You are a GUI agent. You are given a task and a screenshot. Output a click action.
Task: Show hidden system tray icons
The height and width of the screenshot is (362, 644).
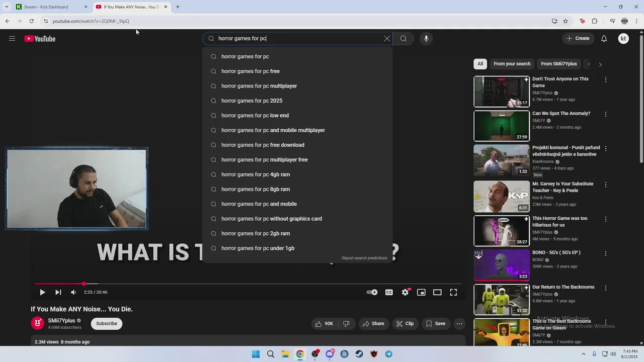(x=584, y=354)
